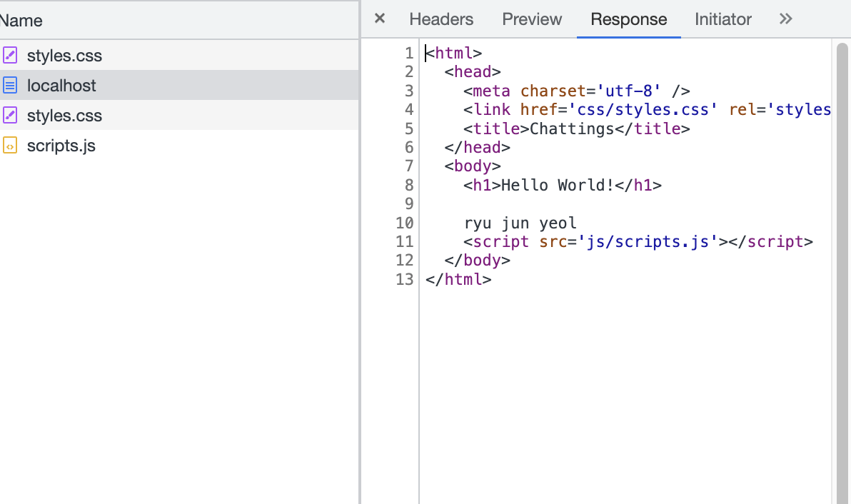The image size is (851, 504).
Task: Click the opening <body> tag line
Action: point(472,166)
